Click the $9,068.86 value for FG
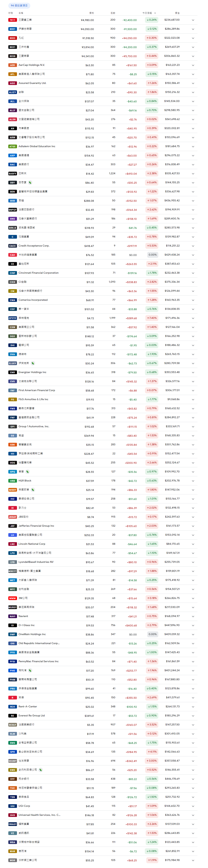 coord(174,400)
